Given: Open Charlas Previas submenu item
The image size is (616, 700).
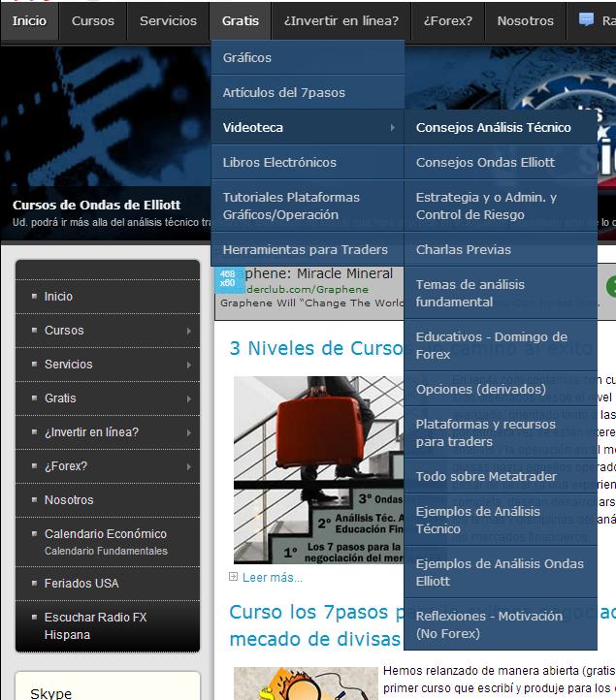Looking at the screenshot, I should point(501,249).
